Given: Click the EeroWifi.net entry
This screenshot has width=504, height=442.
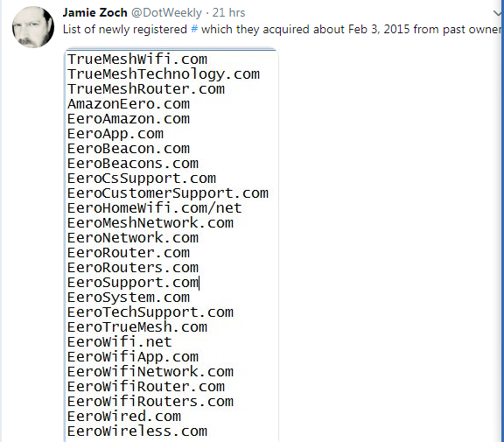Looking at the screenshot, I should [120, 341].
